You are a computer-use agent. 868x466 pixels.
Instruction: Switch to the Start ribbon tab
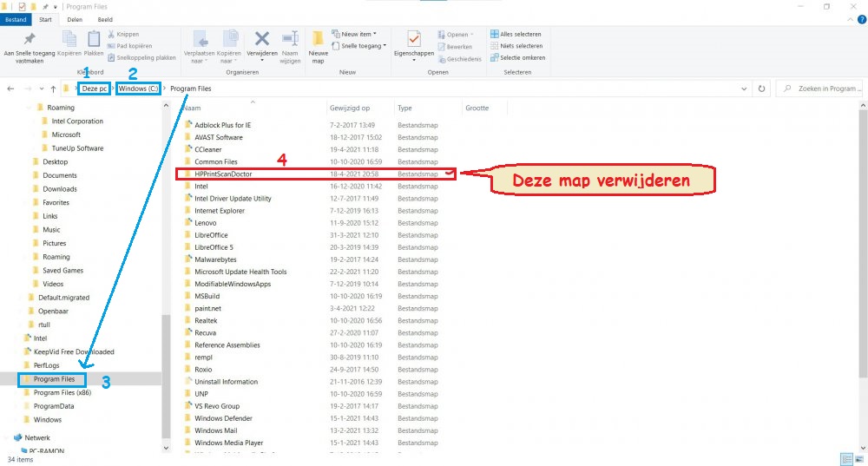click(x=45, y=19)
